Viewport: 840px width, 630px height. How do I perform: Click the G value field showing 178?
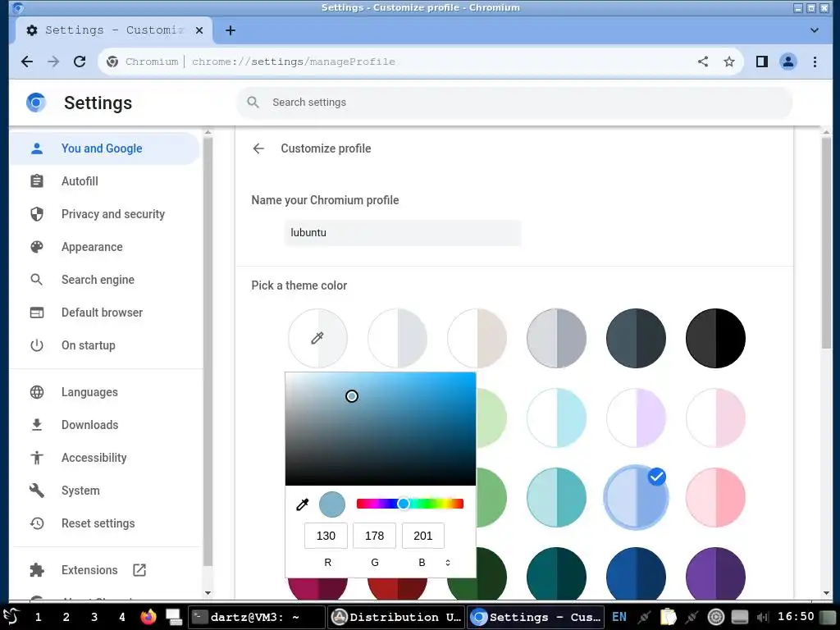click(374, 536)
